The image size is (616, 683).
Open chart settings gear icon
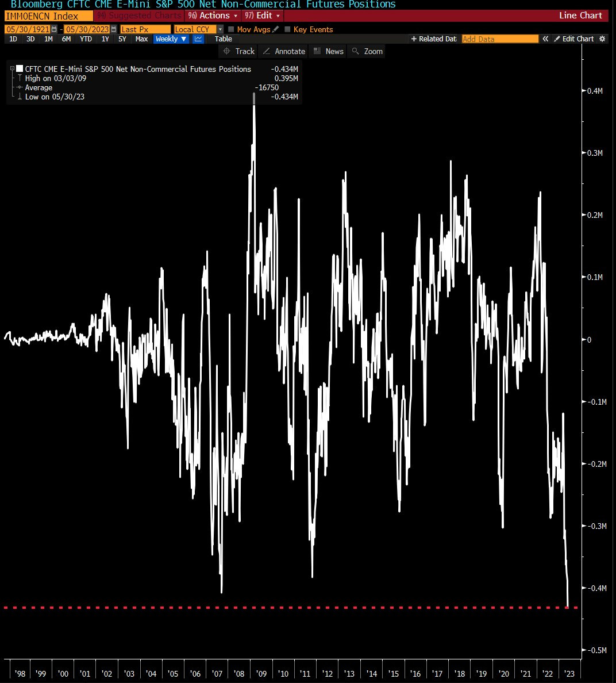[603, 39]
